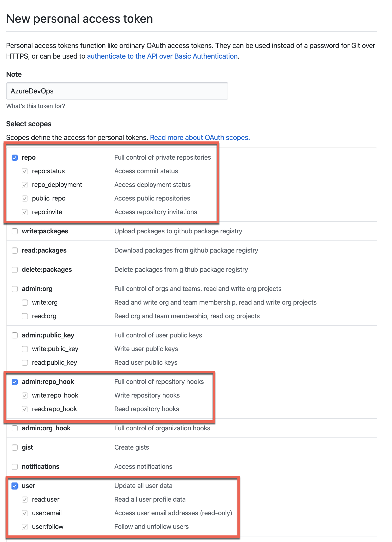Uncheck the repo scope checkbox
This screenshot has width=392, height=542.
(x=15, y=158)
